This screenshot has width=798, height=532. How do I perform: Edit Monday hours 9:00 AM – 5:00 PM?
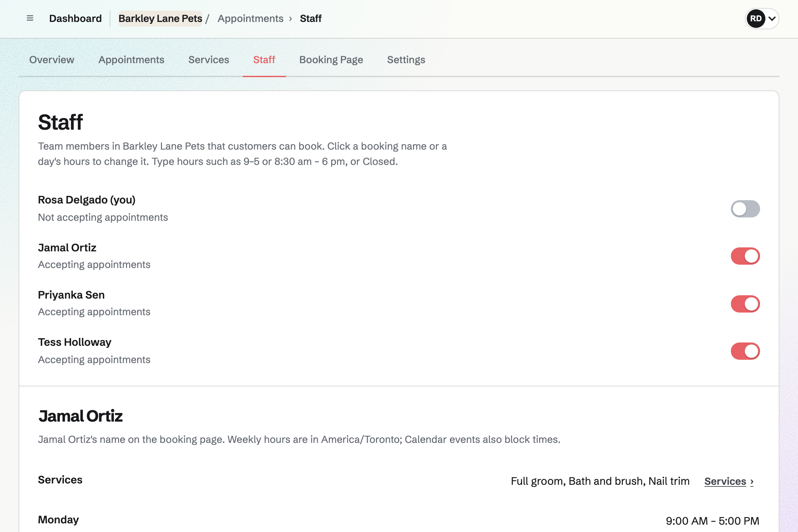(x=713, y=521)
